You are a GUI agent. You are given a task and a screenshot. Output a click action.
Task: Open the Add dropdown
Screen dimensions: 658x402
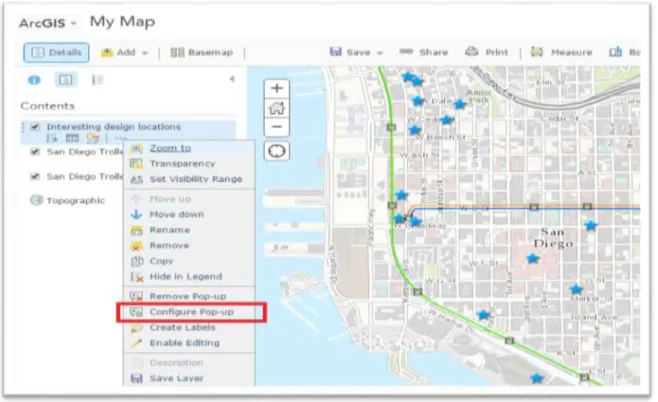tap(124, 52)
